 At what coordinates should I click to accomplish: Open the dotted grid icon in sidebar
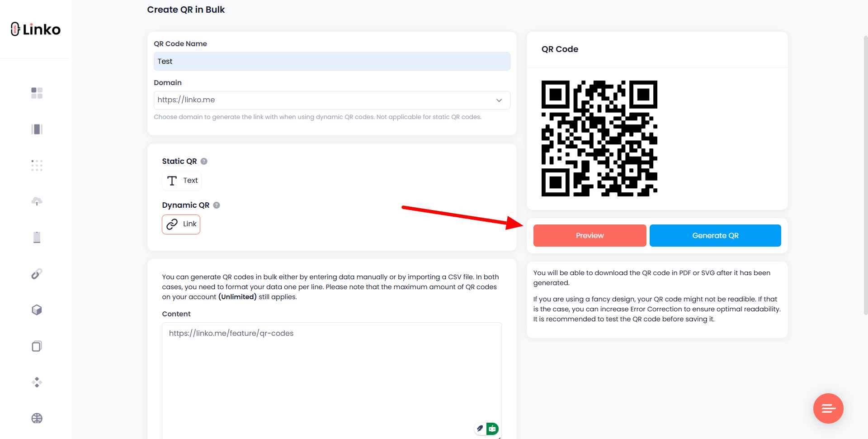coord(37,165)
